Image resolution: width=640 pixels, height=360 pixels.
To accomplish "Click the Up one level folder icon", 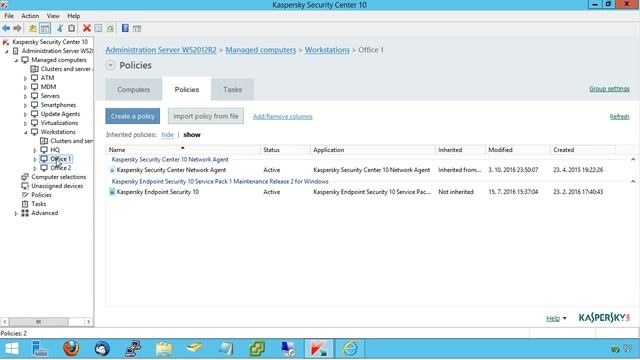I will (33, 28).
